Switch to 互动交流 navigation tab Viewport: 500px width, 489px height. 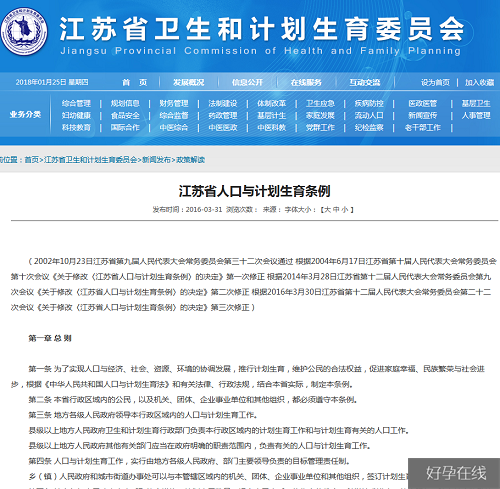[x=365, y=82]
